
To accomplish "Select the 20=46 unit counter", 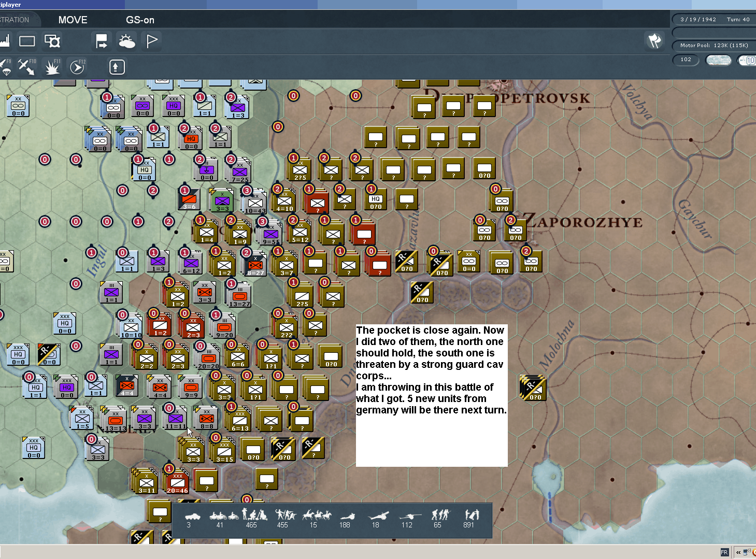I will (177, 482).
